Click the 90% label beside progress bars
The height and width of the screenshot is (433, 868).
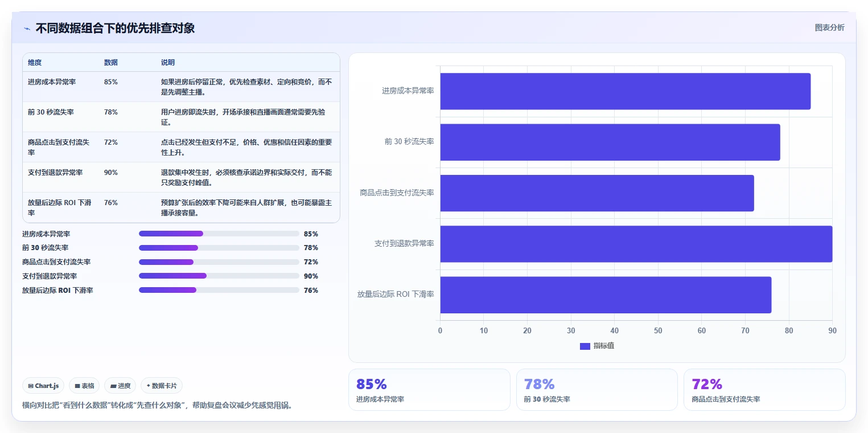pyautogui.click(x=311, y=276)
